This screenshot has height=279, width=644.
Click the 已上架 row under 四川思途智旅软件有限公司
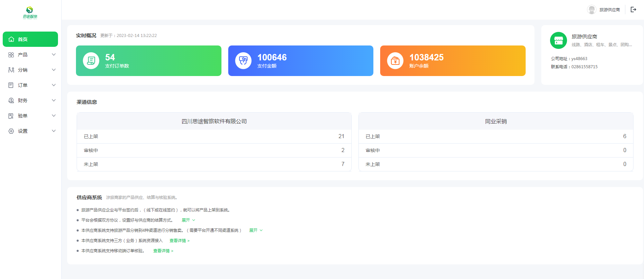coord(214,136)
